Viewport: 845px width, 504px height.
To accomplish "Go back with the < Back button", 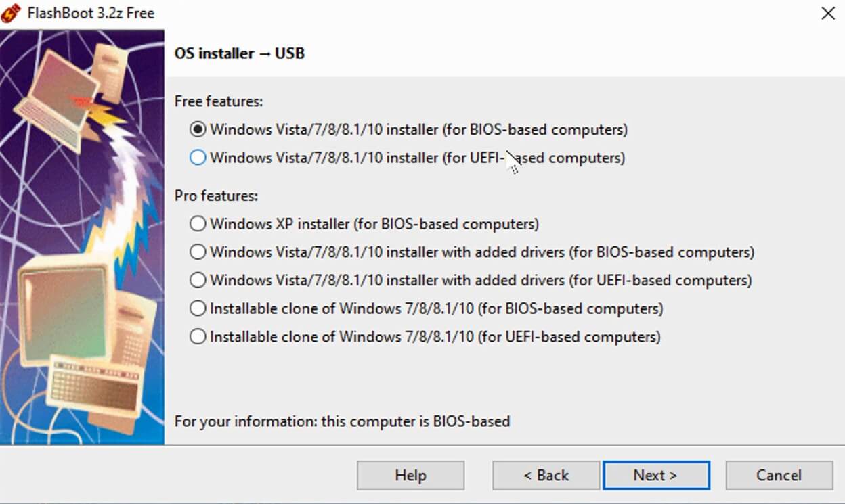I will point(546,475).
